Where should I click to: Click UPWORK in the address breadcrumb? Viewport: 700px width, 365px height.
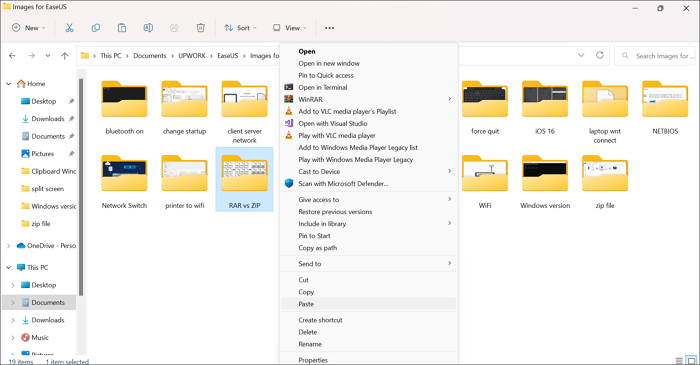(192, 56)
